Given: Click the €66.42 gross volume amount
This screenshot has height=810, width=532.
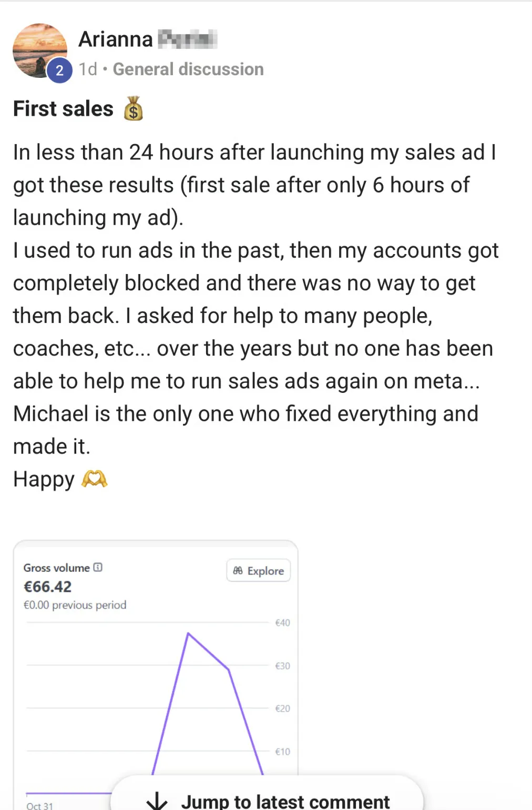Looking at the screenshot, I should point(48,586).
